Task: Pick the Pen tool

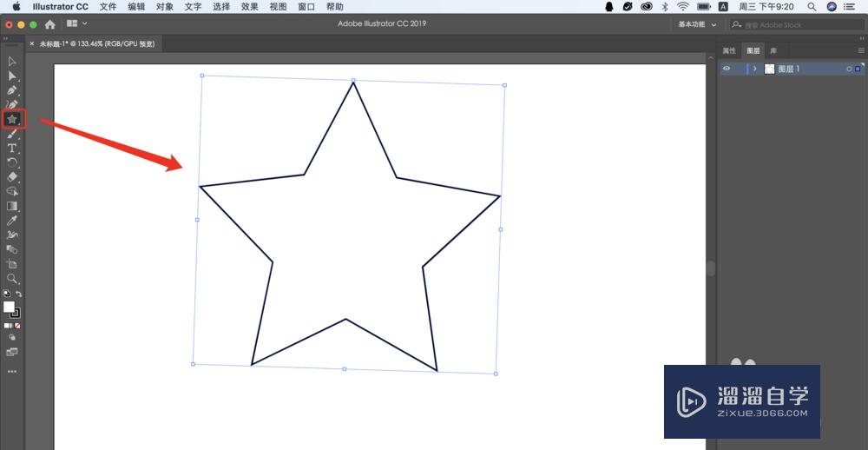Action: (12, 90)
